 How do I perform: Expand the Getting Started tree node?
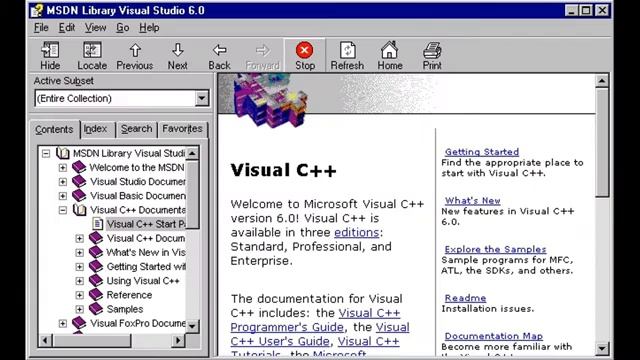point(80,267)
